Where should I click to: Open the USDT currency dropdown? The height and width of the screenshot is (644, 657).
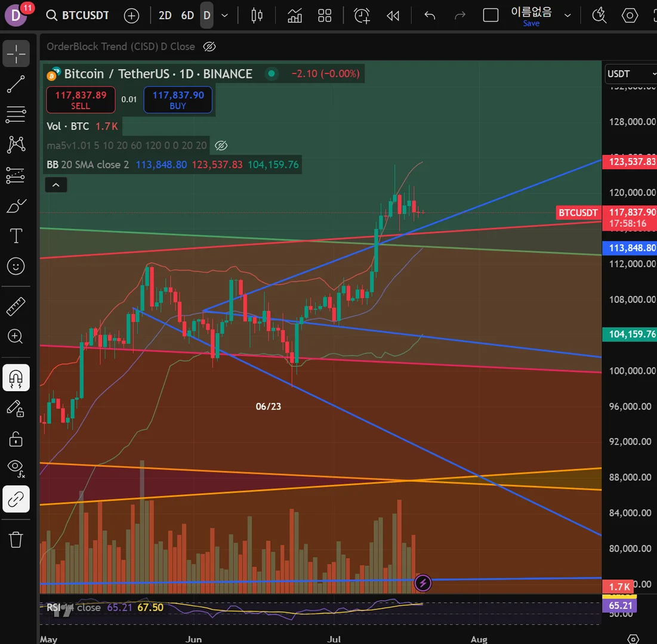[x=631, y=74]
